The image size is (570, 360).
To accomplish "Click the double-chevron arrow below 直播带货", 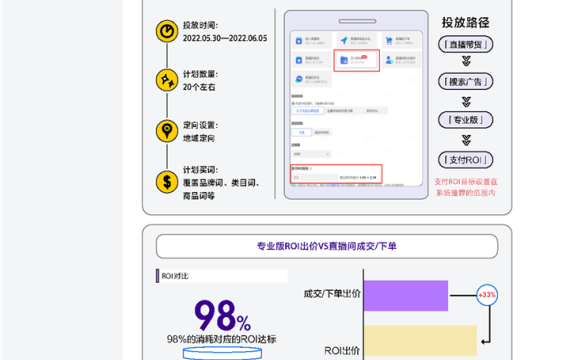I will coord(466,61).
